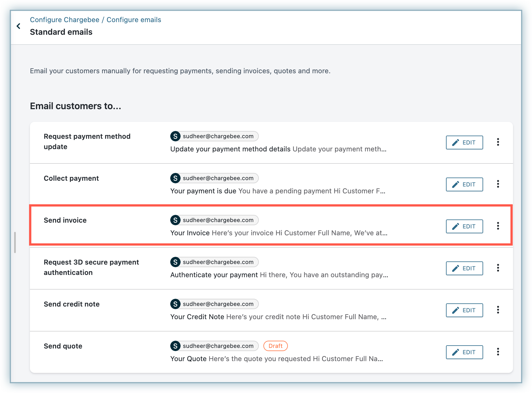
Task: Edit the Collect payment email
Action: point(464,184)
